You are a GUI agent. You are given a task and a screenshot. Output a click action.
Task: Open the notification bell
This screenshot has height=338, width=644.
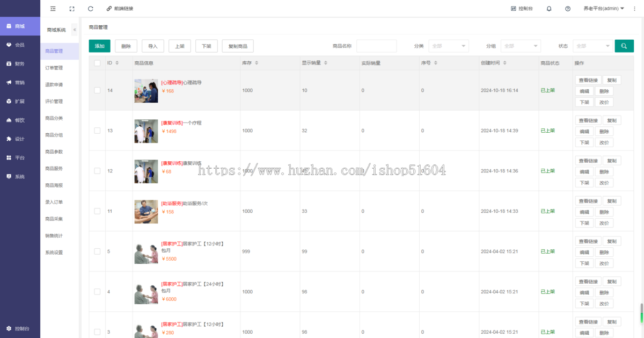point(549,9)
